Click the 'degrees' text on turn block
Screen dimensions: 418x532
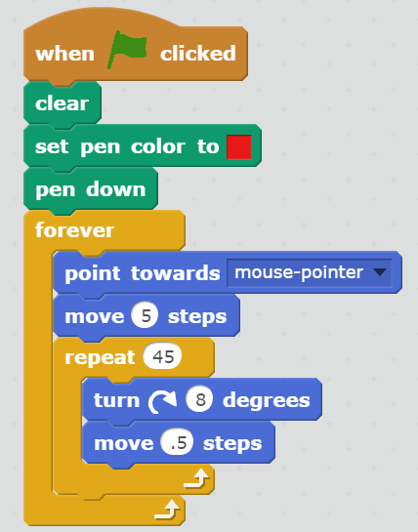[267, 400]
